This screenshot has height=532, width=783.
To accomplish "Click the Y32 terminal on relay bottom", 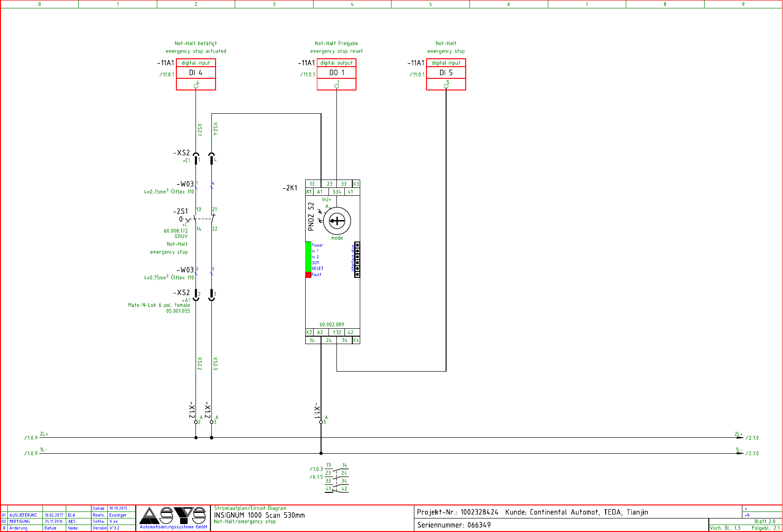I will pyautogui.click(x=337, y=332).
